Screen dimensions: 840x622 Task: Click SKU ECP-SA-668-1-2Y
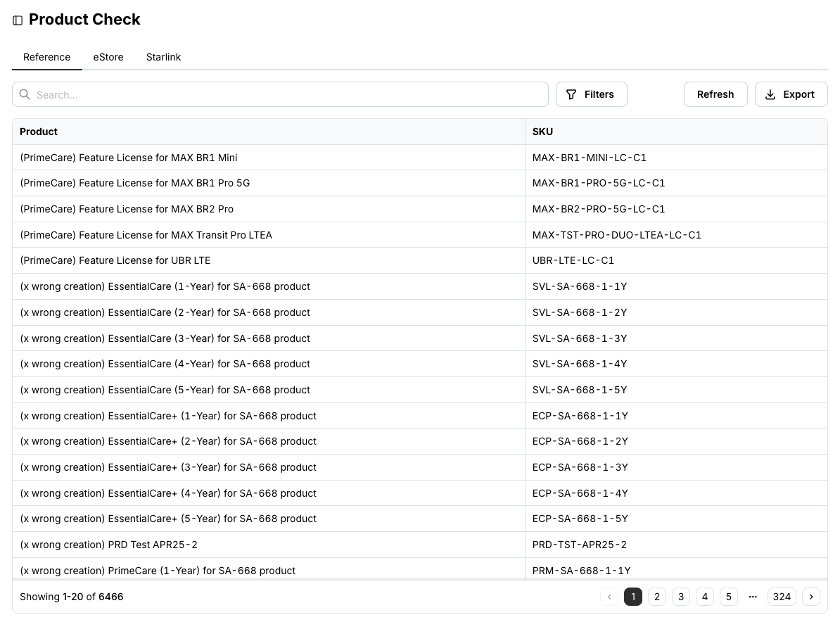(580, 441)
